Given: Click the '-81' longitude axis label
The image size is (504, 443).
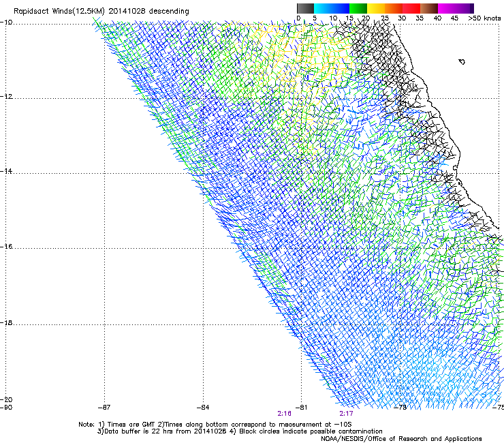Looking at the screenshot, I should click(302, 408).
